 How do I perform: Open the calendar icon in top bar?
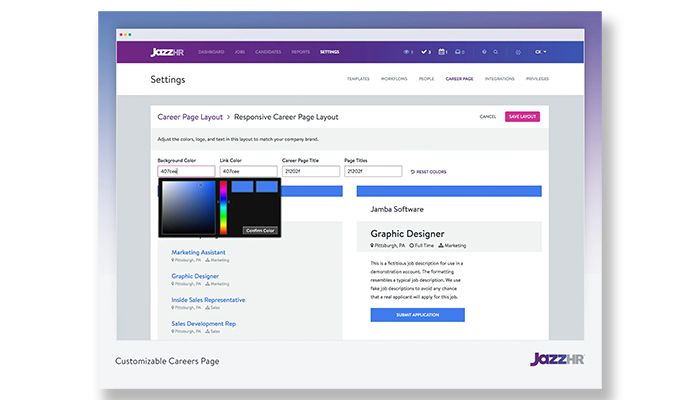(441, 51)
